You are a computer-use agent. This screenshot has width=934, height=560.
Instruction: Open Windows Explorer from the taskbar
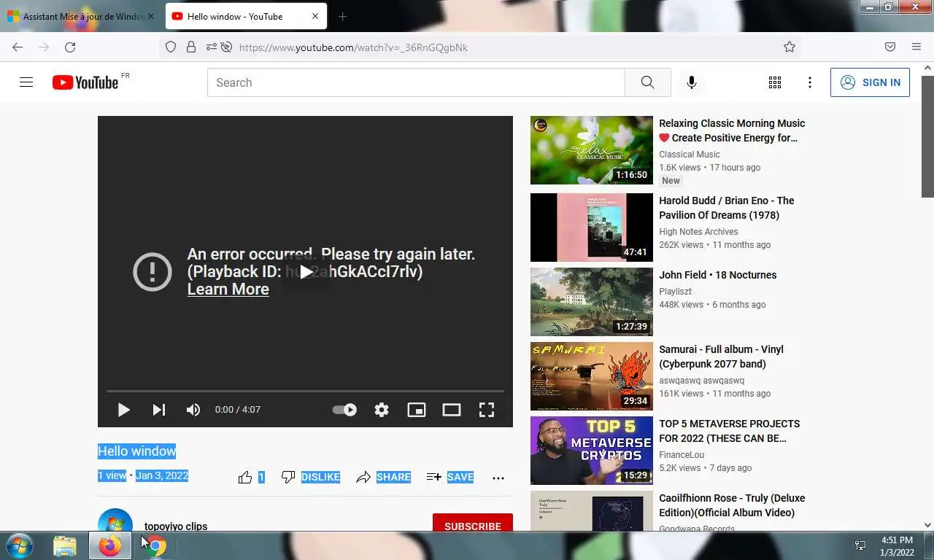pyautogui.click(x=65, y=545)
